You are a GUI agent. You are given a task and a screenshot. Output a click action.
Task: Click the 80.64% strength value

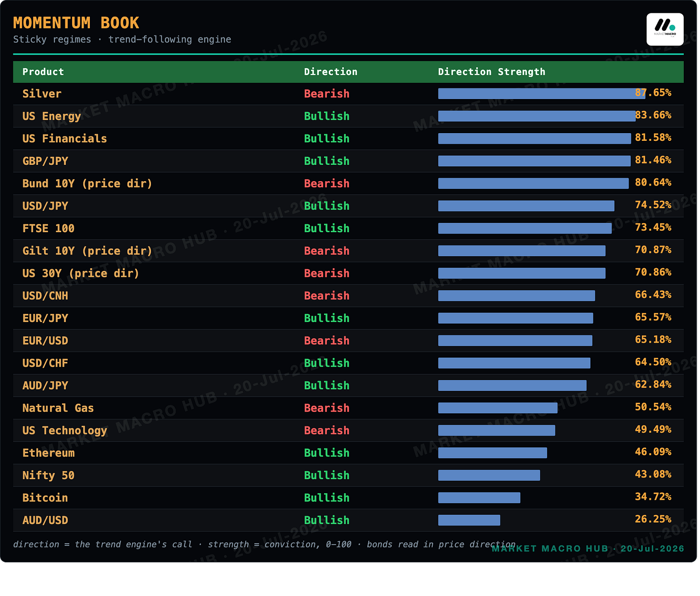(653, 182)
